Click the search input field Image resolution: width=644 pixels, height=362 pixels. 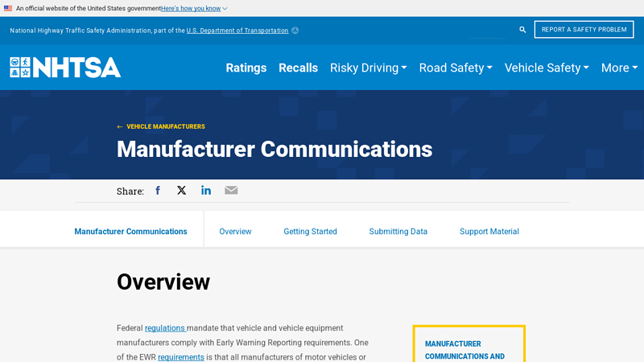(x=487, y=30)
